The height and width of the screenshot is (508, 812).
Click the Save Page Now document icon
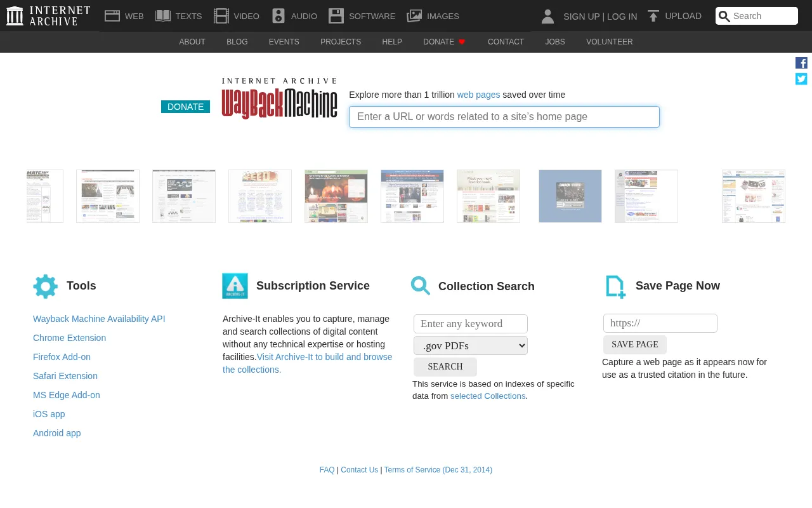point(615,287)
